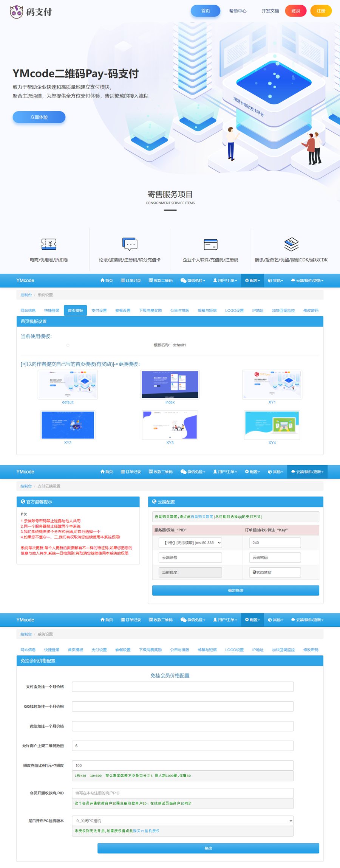Click the 论坛/邀请码 chat bubble icon
The image size is (340, 868).
point(130,244)
